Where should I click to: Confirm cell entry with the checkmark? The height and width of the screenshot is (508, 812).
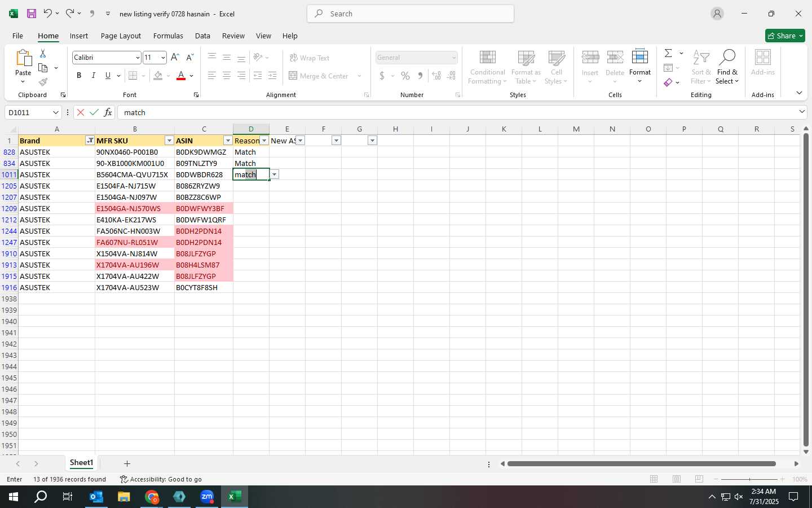[x=94, y=112]
